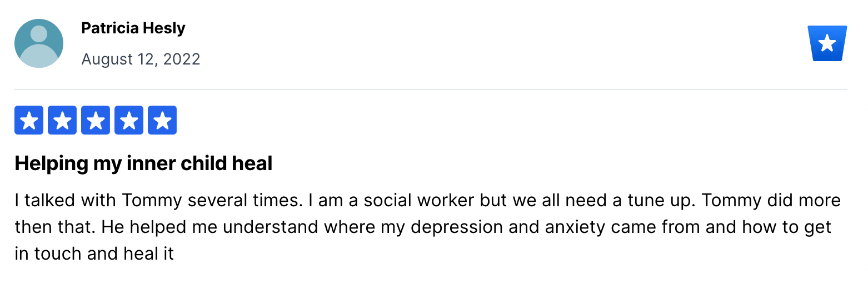Screen dimensions: 868x288
Task: Click the review date August 12, 2022
Action: (141, 59)
